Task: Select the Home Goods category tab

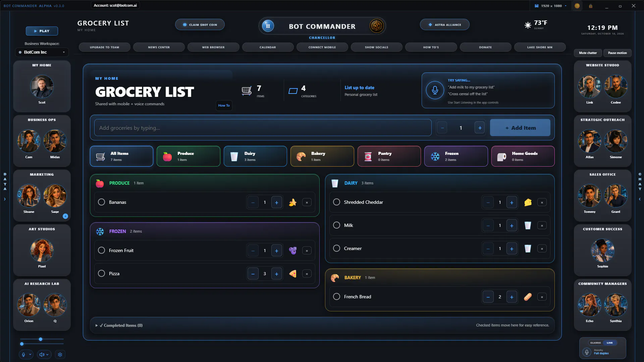Action: pos(523,156)
